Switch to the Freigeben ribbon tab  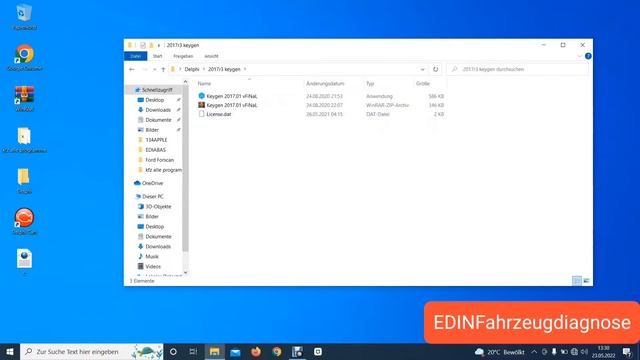183,56
